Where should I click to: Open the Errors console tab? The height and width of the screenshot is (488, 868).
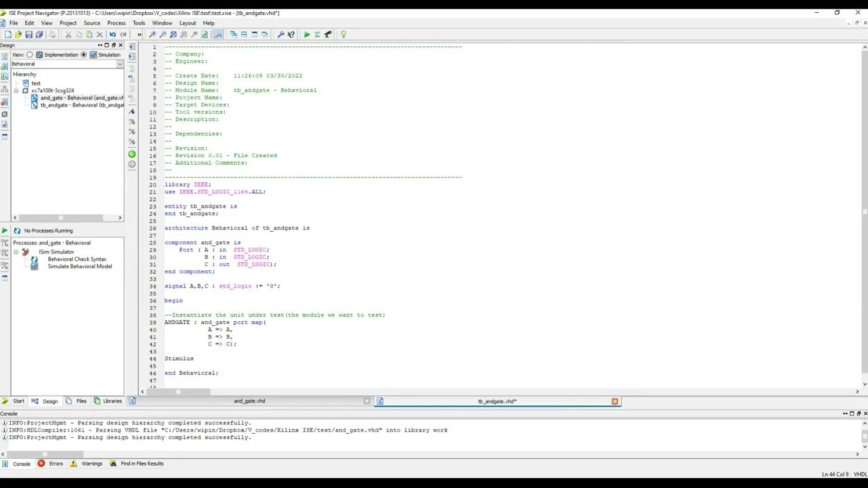point(50,464)
